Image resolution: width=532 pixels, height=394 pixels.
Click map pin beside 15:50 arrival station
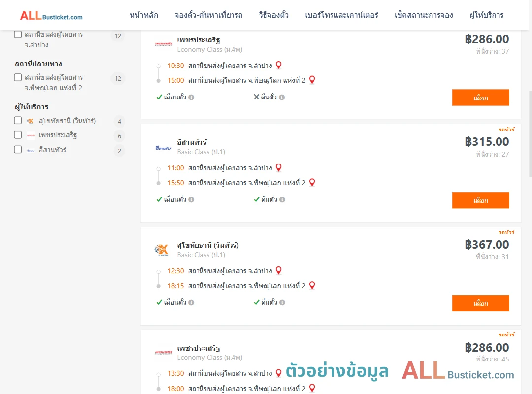point(312,182)
